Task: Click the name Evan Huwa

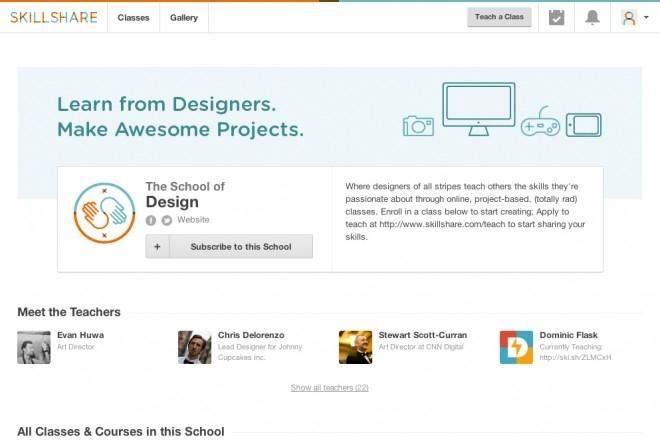Action: click(80, 335)
